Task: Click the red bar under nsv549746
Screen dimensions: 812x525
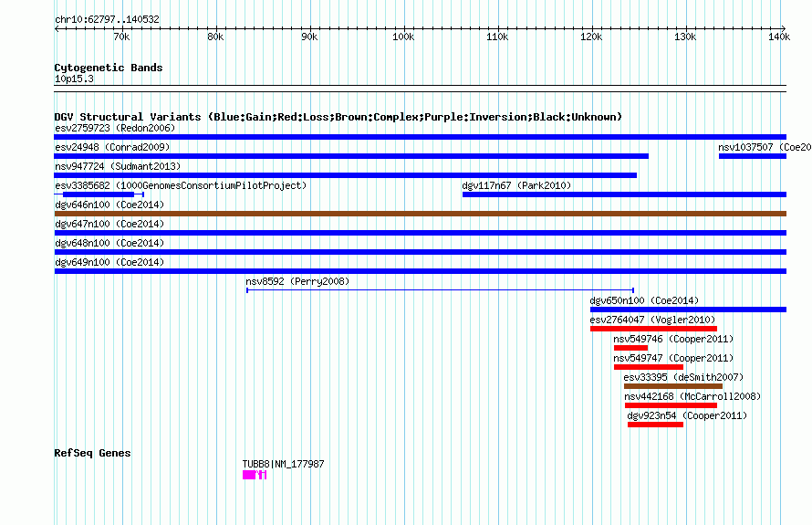Action: click(630, 348)
